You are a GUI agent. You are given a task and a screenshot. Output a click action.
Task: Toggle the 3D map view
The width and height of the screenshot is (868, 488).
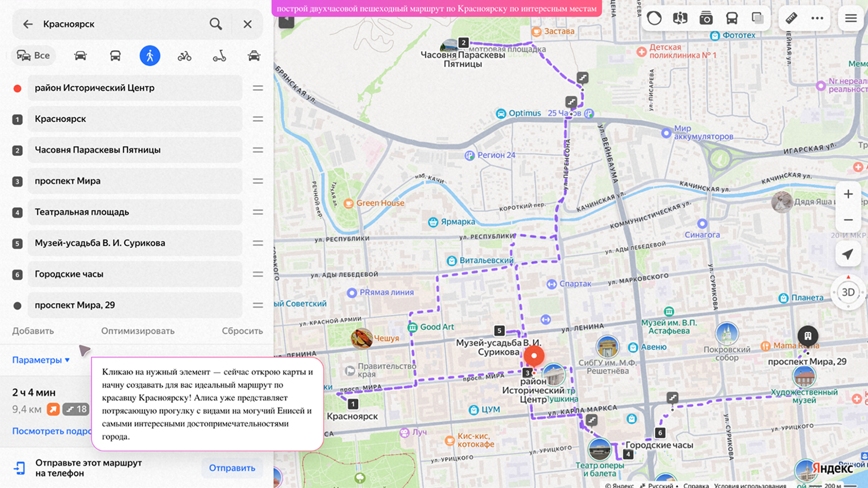point(848,293)
